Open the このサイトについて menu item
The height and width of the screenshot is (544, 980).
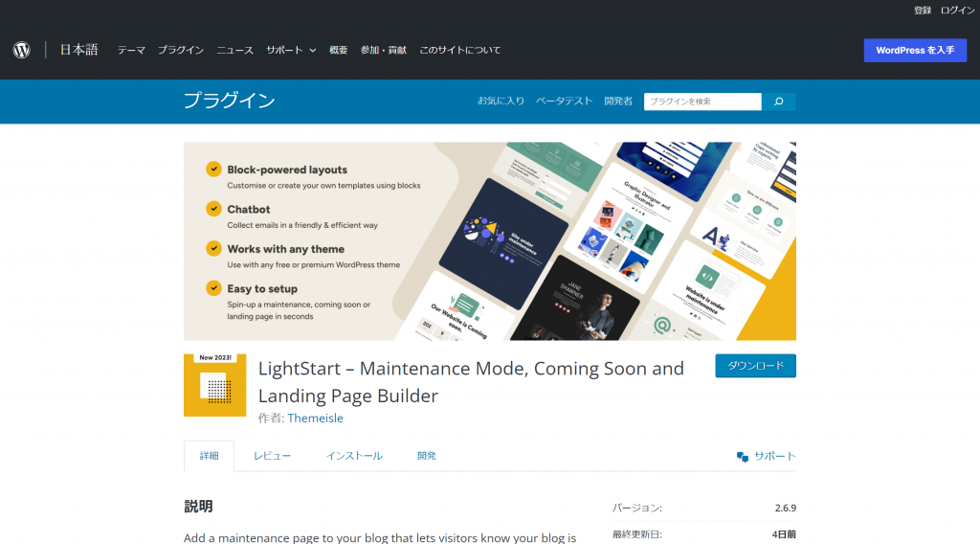[x=460, y=50]
